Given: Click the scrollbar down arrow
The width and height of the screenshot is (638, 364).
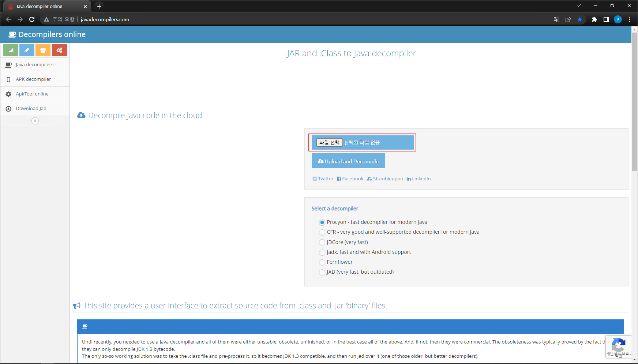Looking at the screenshot, I should pos(634,360).
